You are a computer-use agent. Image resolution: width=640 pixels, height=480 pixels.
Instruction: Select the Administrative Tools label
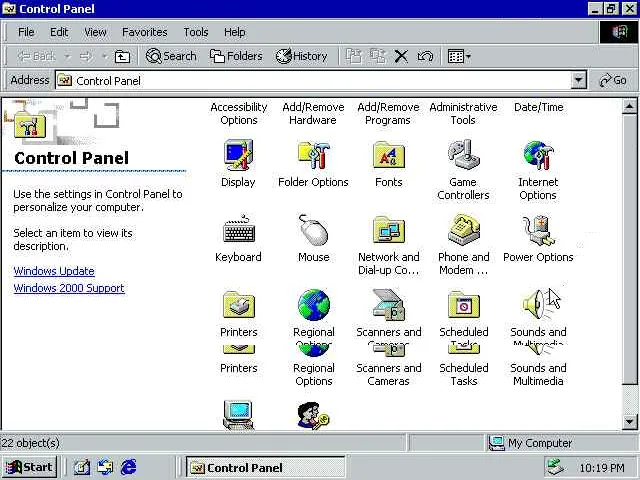pyautogui.click(x=463, y=113)
